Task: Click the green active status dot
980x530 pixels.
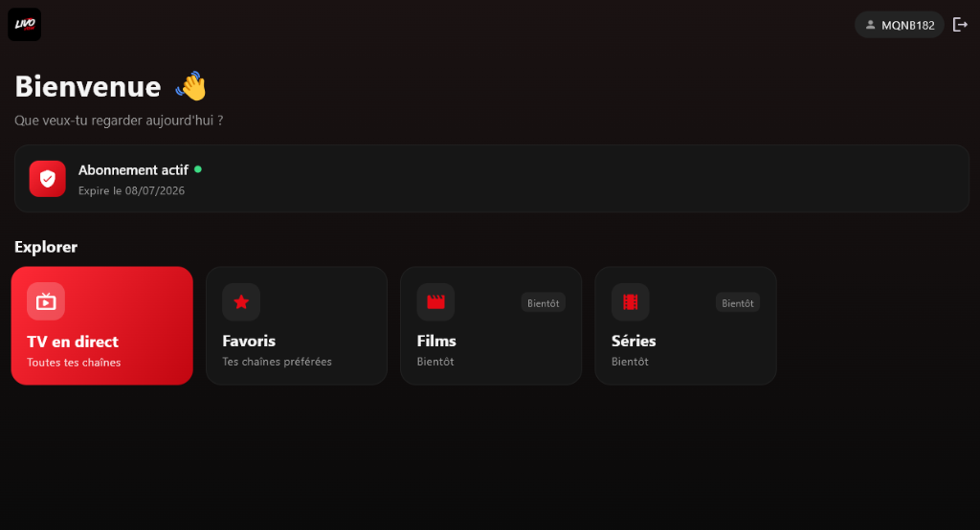Action: coord(198,169)
